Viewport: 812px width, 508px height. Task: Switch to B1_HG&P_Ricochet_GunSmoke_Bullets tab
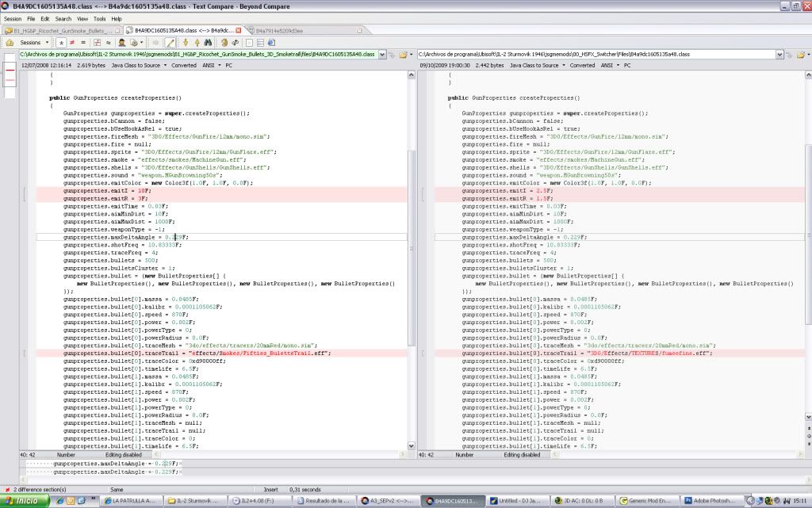pyautogui.click(x=62, y=31)
